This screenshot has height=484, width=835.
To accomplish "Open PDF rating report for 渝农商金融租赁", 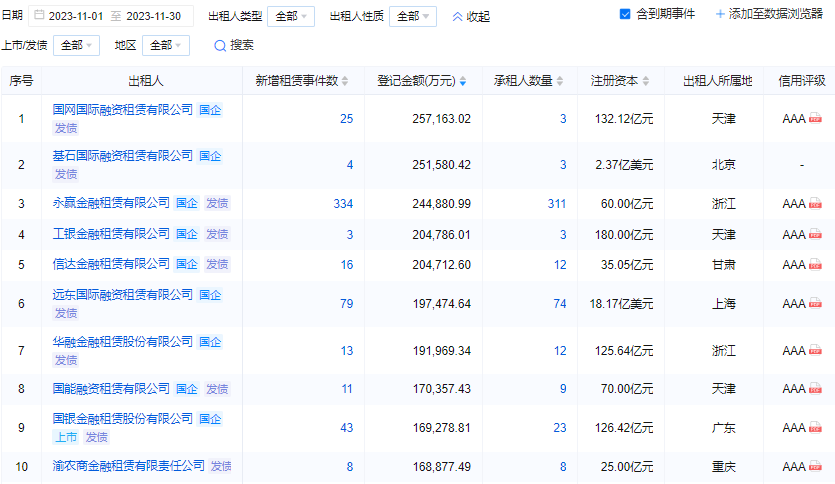I will click(815, 466).
